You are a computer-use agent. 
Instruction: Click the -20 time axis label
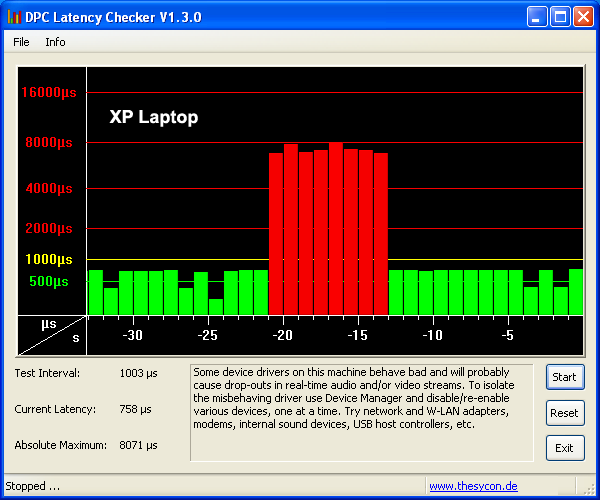(x=282, y=335)
